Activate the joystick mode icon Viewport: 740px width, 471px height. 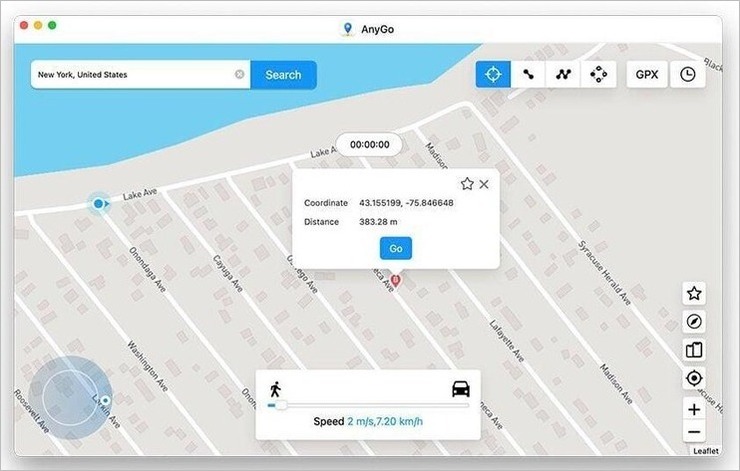pos(598,74)
